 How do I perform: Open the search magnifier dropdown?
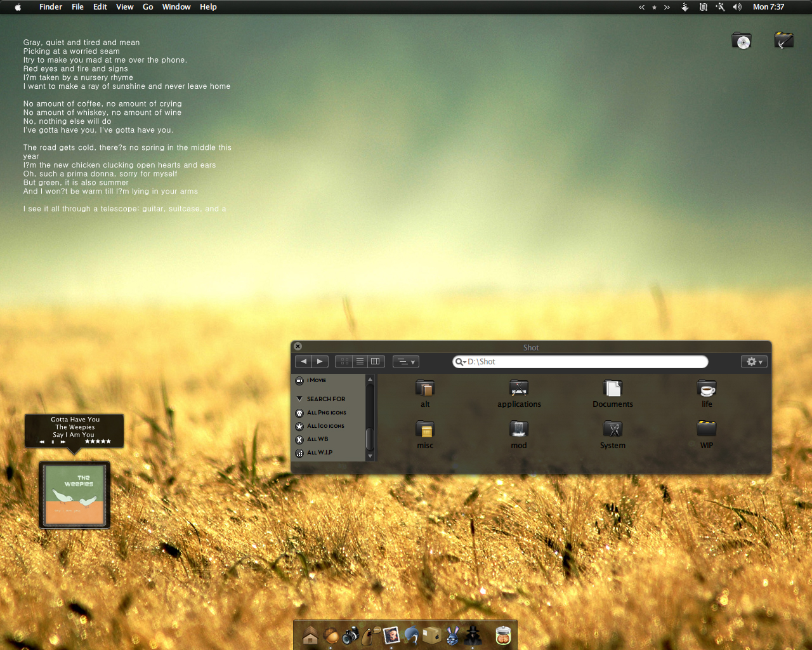click(460, 362)
